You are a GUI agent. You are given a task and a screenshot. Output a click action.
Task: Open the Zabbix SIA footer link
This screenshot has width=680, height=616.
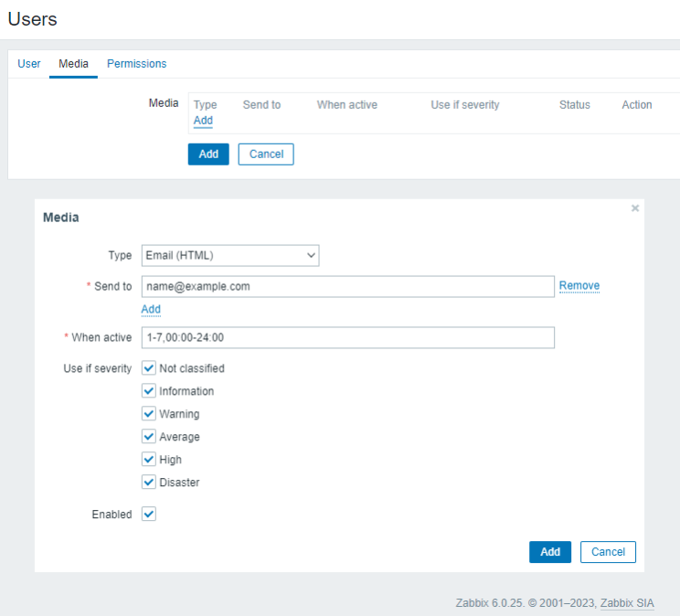[x=627, y=603]
